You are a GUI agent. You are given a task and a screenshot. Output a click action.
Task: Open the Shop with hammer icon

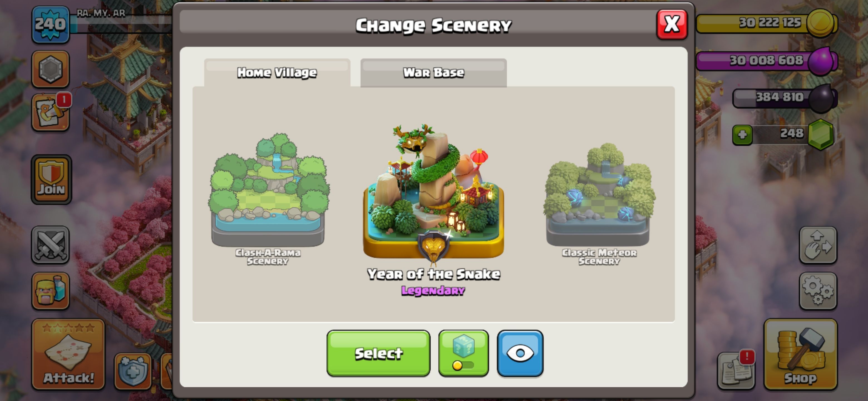coord(801,354)
